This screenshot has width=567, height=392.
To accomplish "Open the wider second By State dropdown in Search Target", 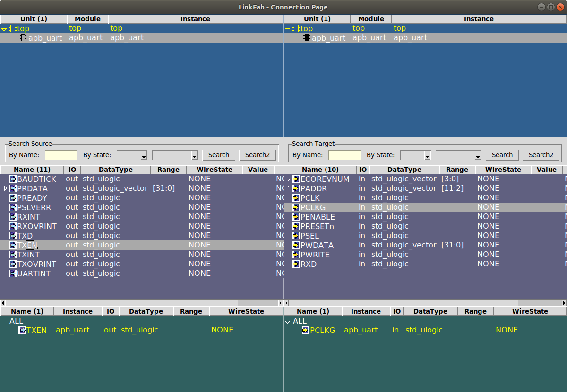I will click(458, 155).
